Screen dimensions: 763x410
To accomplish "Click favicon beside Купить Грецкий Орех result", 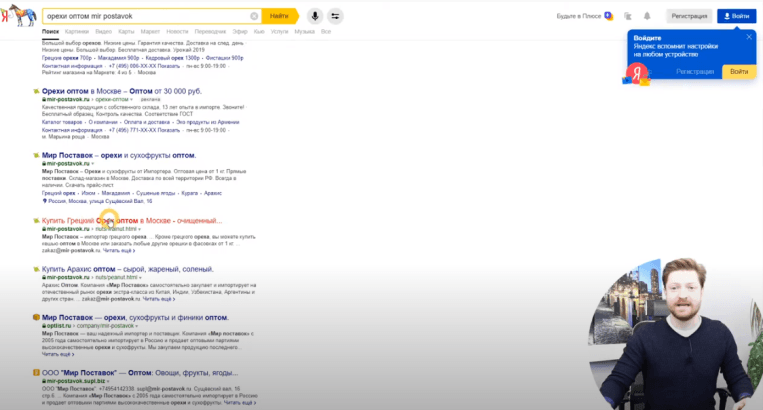I will pyautogui.click(x=36, y=220).
